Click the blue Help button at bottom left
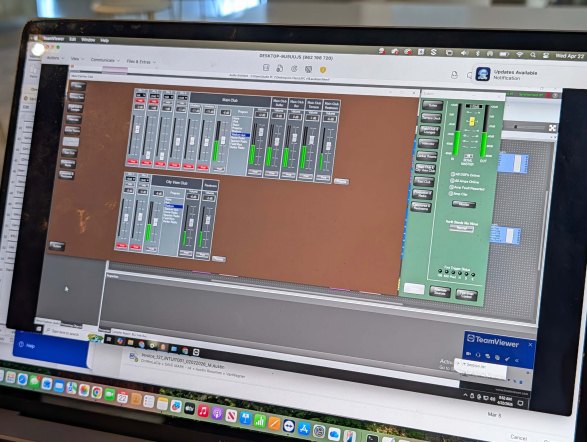The height and width of the screenshot is (442, 587). 51,347
